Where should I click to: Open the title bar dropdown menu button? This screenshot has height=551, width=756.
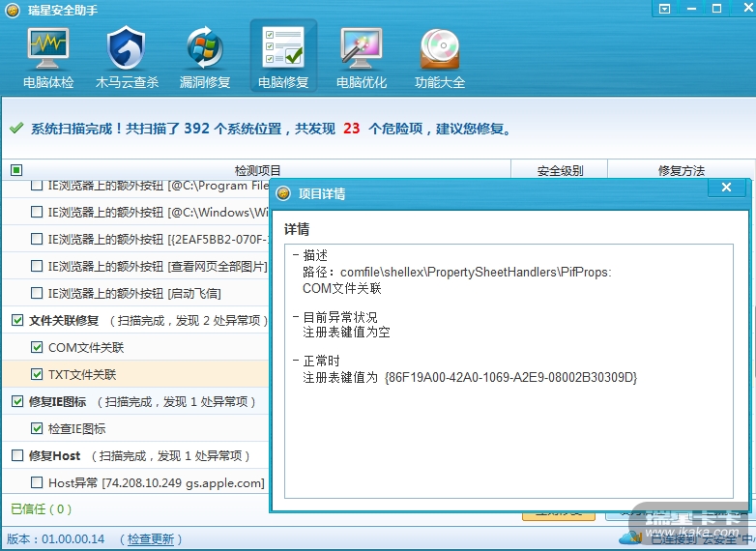click(x=665, y=9)
